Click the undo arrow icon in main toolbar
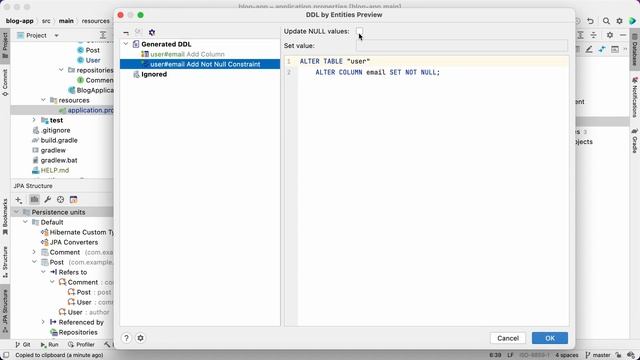This screenshot has height=360, width=640. [x=591, y=21]
